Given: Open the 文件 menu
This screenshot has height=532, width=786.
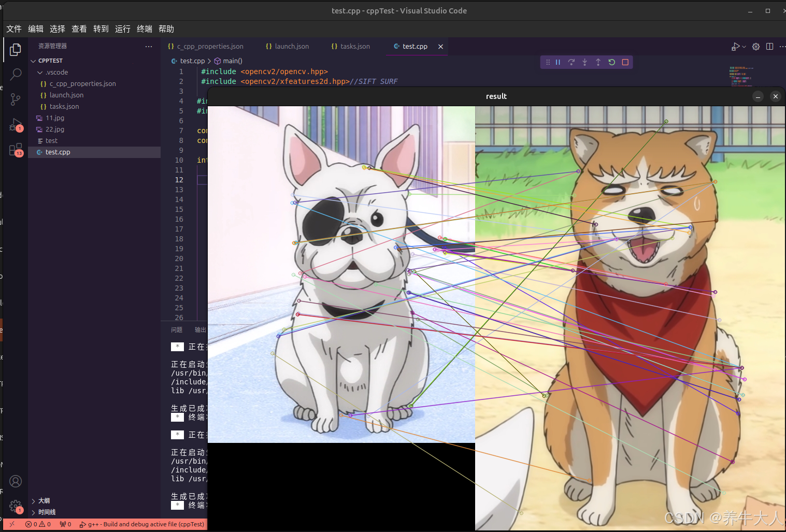Looking at the screenshot, I should point(14,29).
